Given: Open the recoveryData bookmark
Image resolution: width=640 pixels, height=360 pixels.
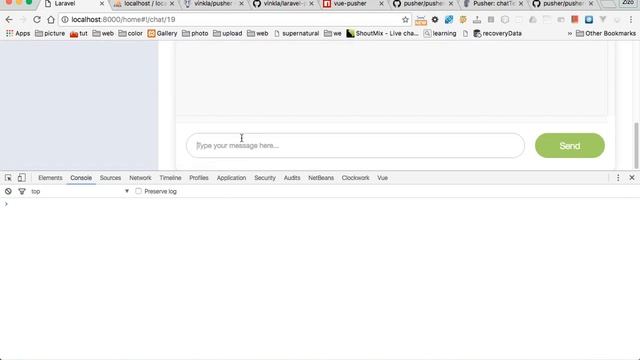Looking at the screenshot, I should (498, 33).
